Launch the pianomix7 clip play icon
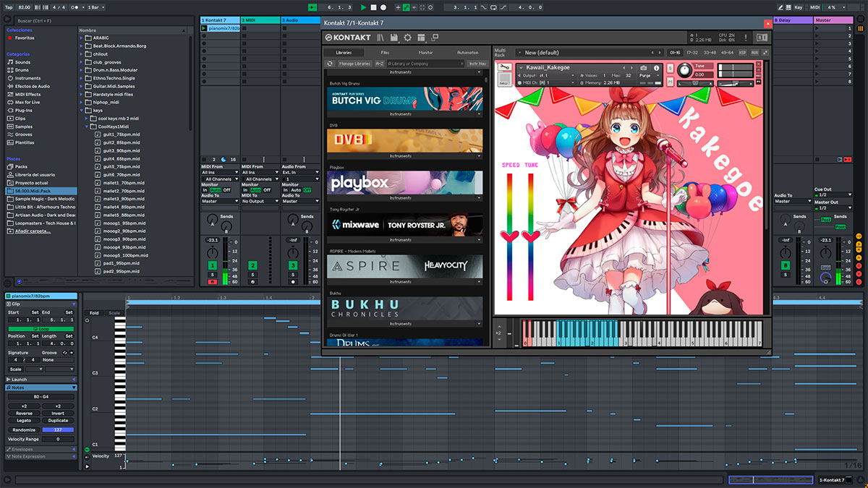This screenshot has width=868, height=488. 204,28
